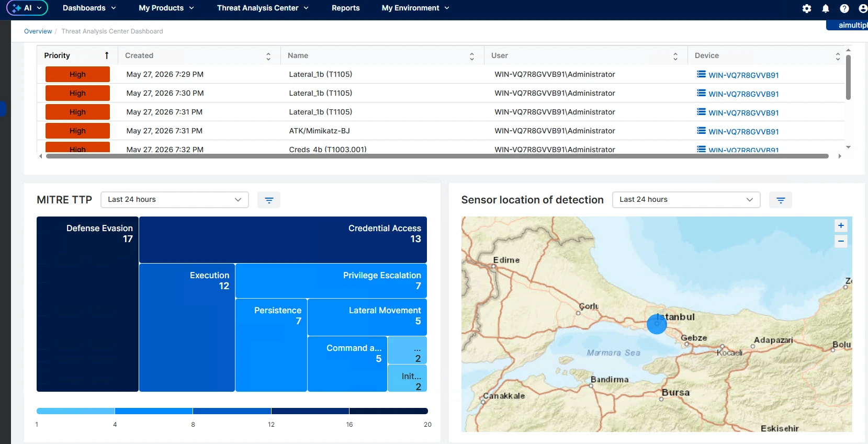868x444 pixels.
Task: Click device icon in ATK/Mimikatz-BJ row
Action: click(x=701, y=131)
